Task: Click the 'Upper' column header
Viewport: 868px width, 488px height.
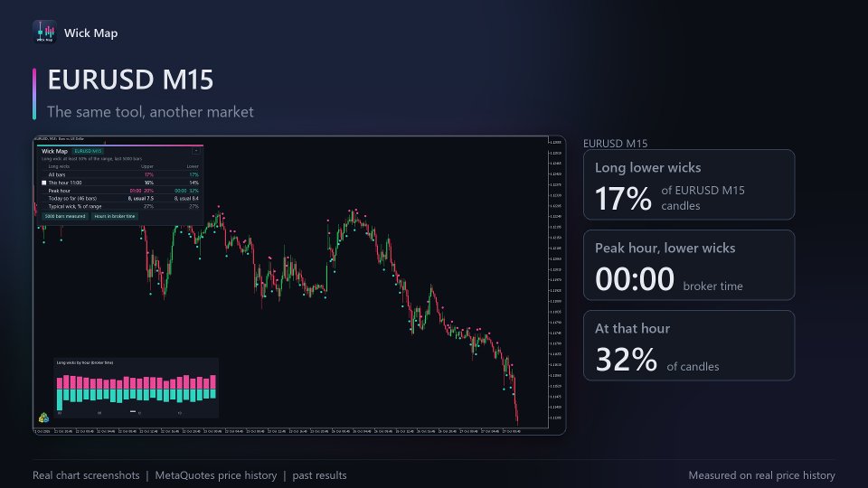Action: pyautogui.click(x=147, y=166)
